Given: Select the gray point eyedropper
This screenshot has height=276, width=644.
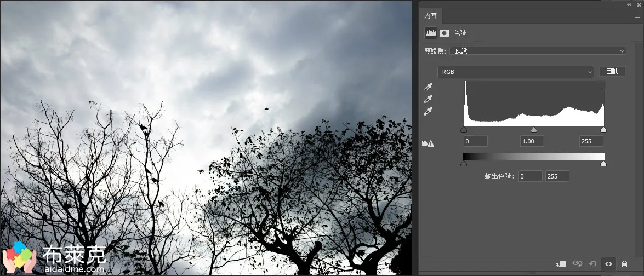Looking at the screenshot, I should (x=428, y=99).
